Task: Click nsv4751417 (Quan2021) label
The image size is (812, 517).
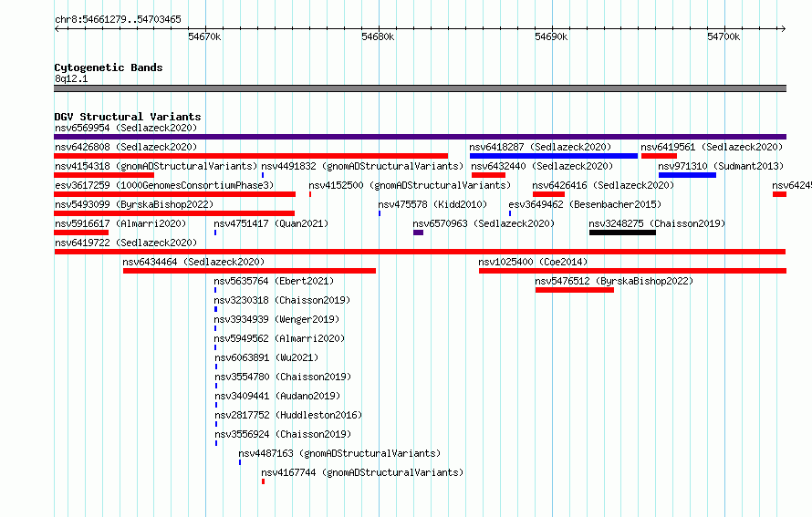Action: point(271,223)
